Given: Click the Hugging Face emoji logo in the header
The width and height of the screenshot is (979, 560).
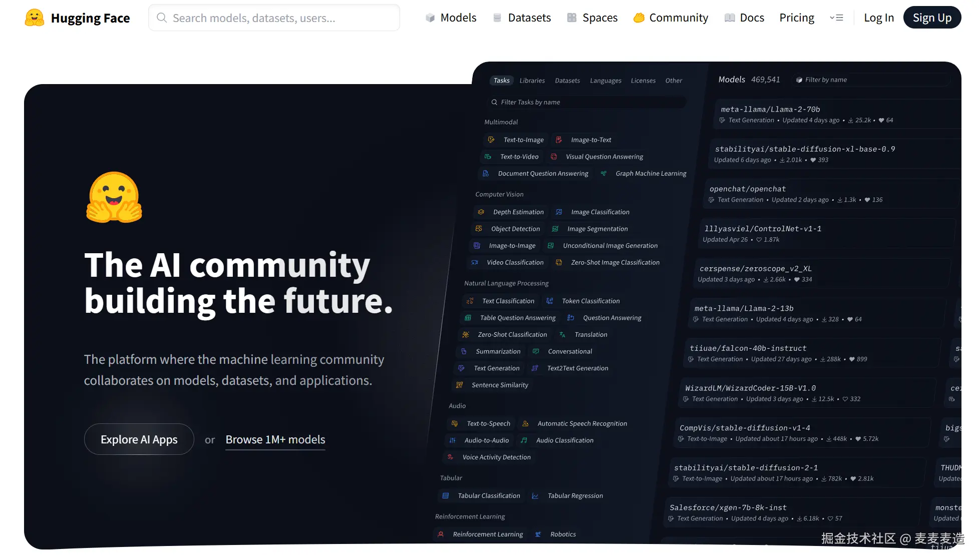Looking at the screenshot, I should point(34,18).
